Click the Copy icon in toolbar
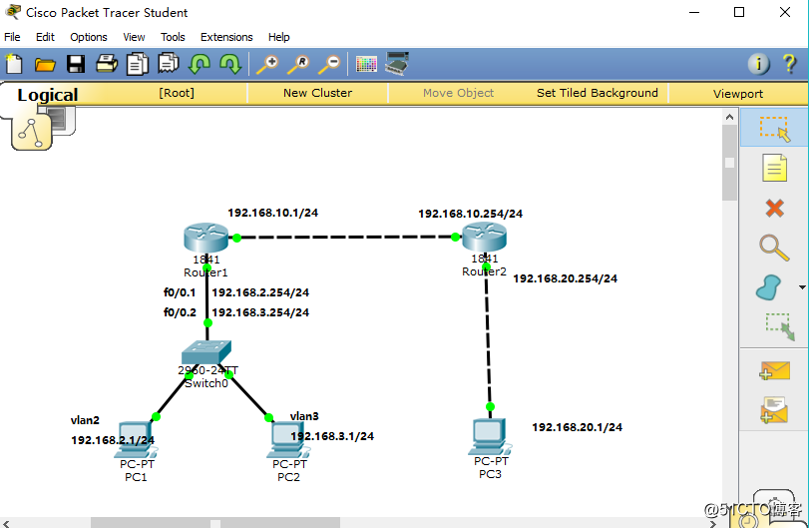Viewport: 812px width, 528px height. point(138,64)
